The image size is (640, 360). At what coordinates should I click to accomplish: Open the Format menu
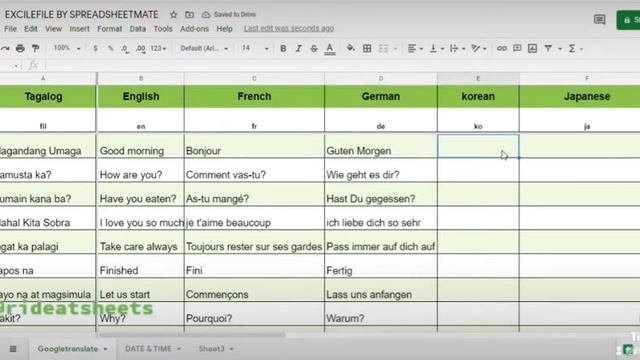coord(109,29)
